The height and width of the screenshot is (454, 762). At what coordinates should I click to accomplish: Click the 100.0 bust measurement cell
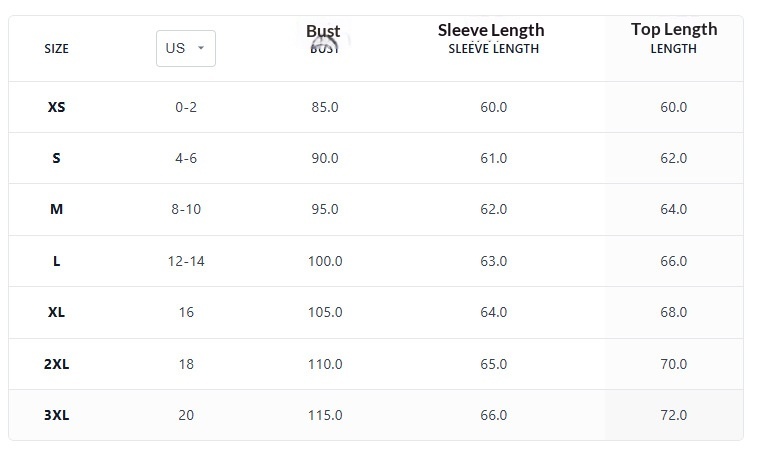pos(325,261)
